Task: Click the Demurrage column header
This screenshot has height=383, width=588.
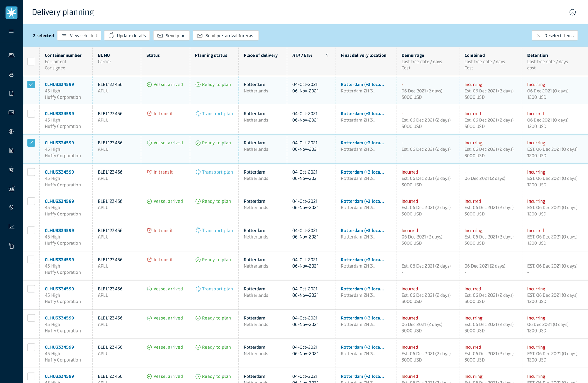Action: click(413, 55)
